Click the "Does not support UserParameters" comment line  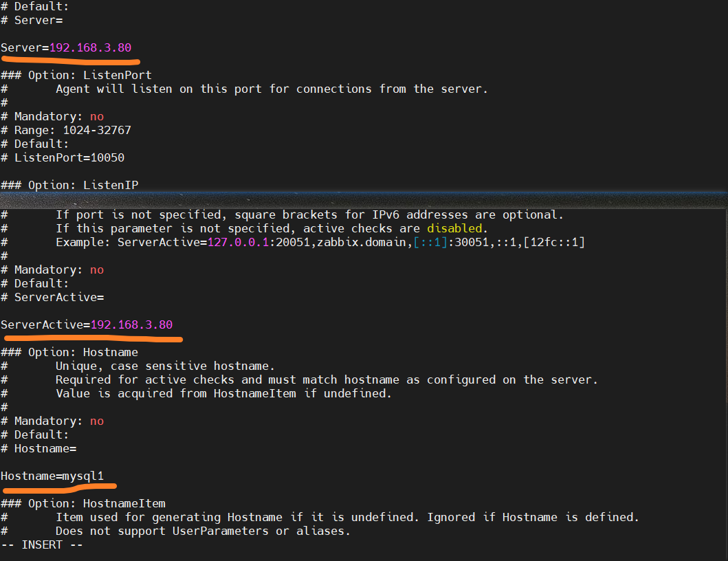[x=203, y=531]
